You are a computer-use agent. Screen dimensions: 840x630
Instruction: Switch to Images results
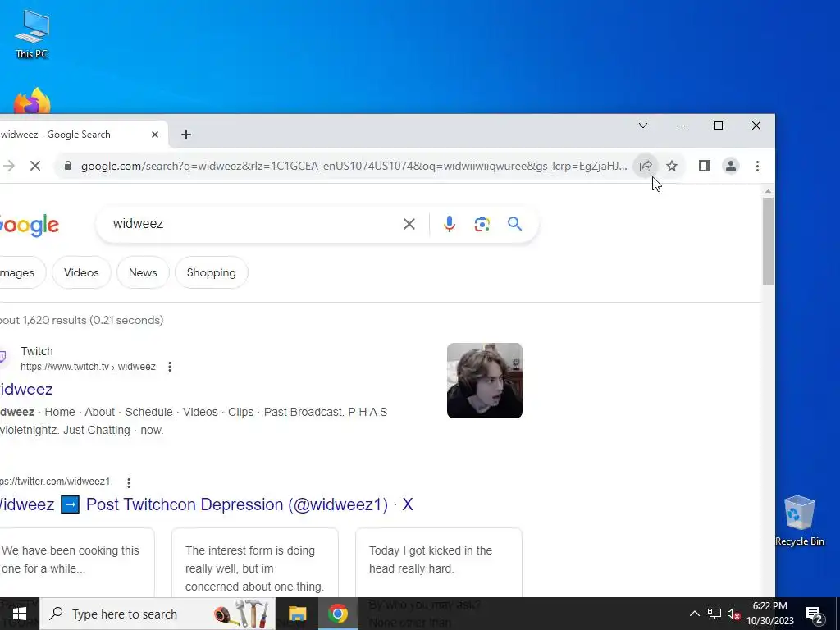pyautogui.click(x=21, y=272)
